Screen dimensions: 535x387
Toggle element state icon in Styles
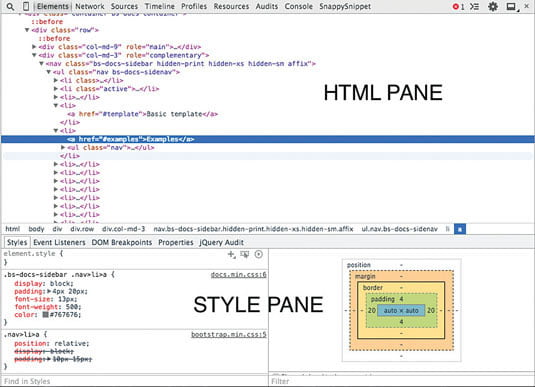point(245,254)
